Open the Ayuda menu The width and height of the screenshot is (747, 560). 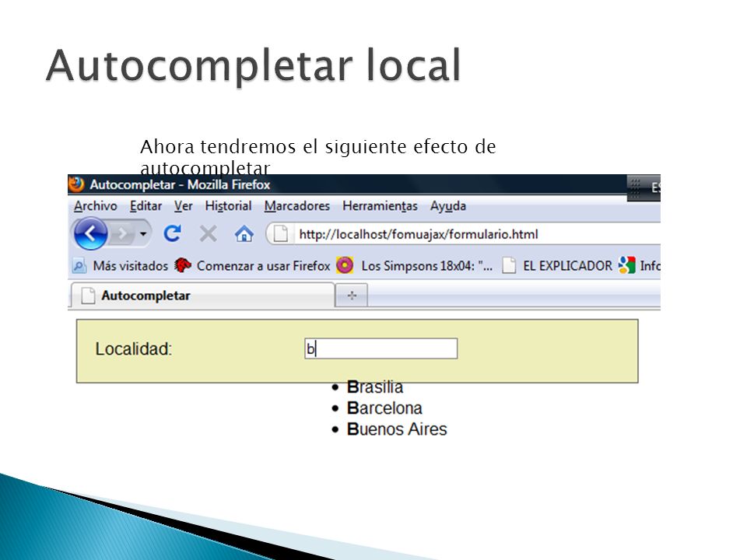tap(448, 206)
